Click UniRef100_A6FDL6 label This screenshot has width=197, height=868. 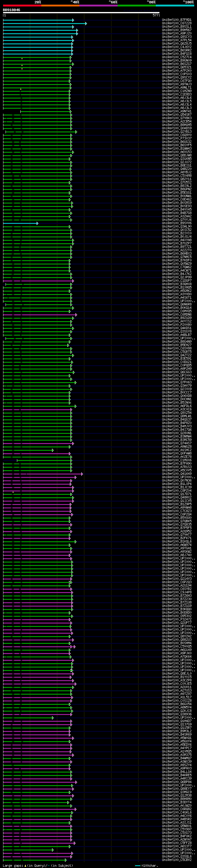click(x=177, y=406)
